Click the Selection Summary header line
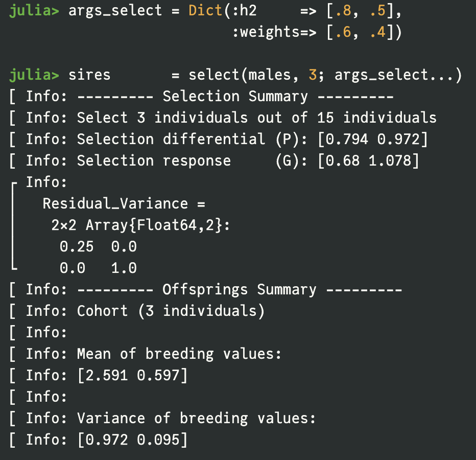 tap(235, 97)
